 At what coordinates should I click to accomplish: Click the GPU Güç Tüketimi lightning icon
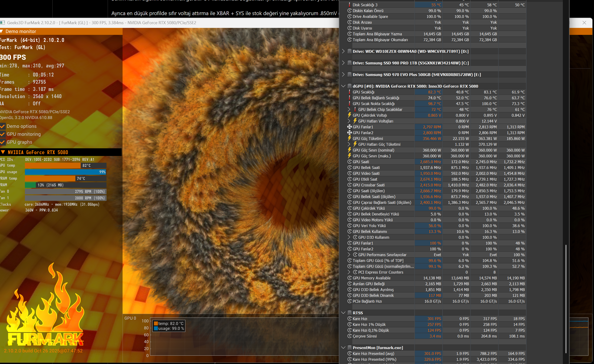click(x=349, y=138)
